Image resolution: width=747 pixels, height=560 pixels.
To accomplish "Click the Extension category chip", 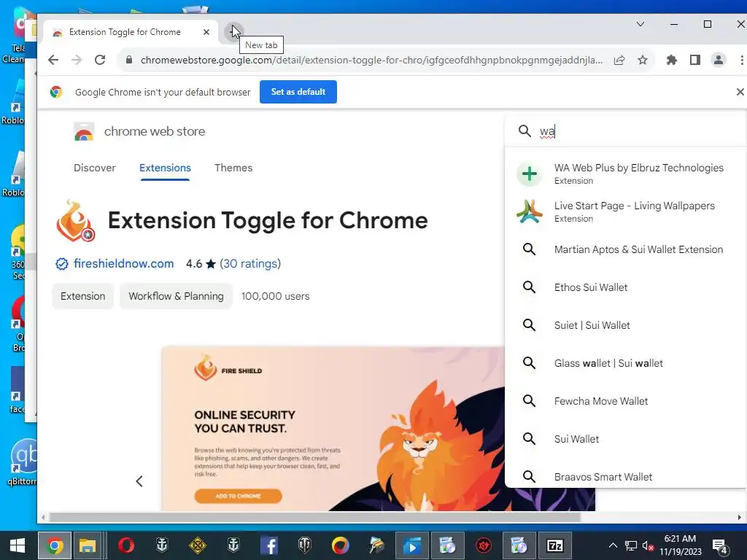I will 83,296.
